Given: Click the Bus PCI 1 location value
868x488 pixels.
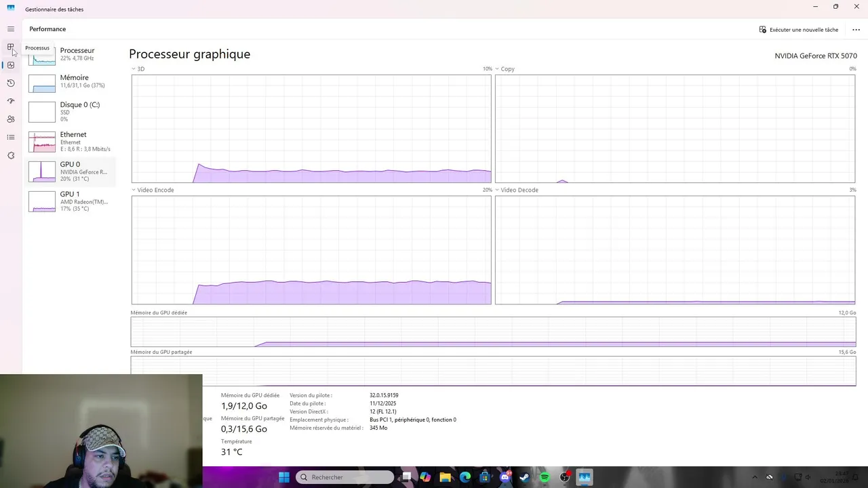Looking at the screenshot, I should [x=413, y=420].
